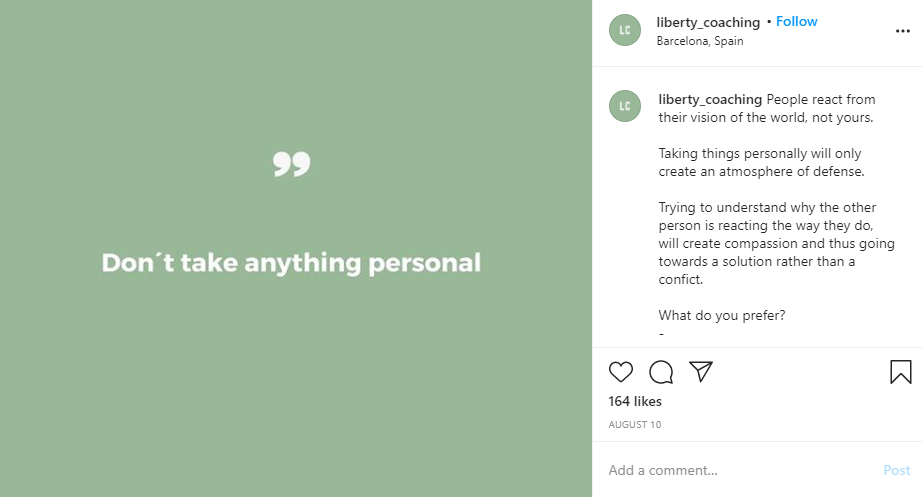Open liberty_coaching username in the caption
This screenshot has width=923, height=497.
pos(710,99)
